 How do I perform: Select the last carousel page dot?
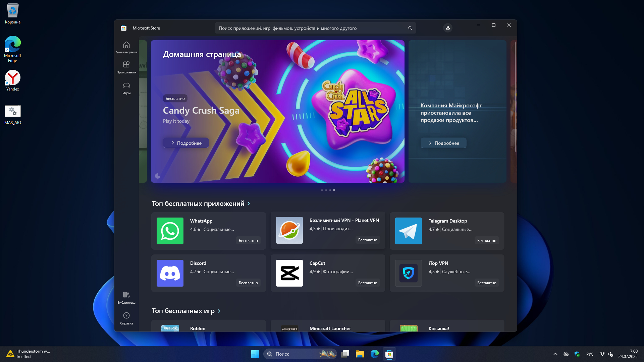[x=334, y=190]
